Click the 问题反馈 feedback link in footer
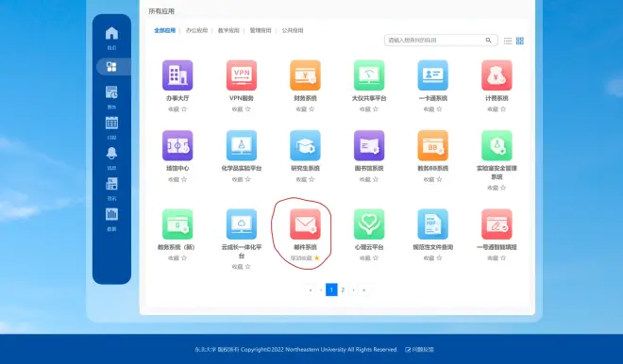The image size is (623, 364). [x=419, y=350]
